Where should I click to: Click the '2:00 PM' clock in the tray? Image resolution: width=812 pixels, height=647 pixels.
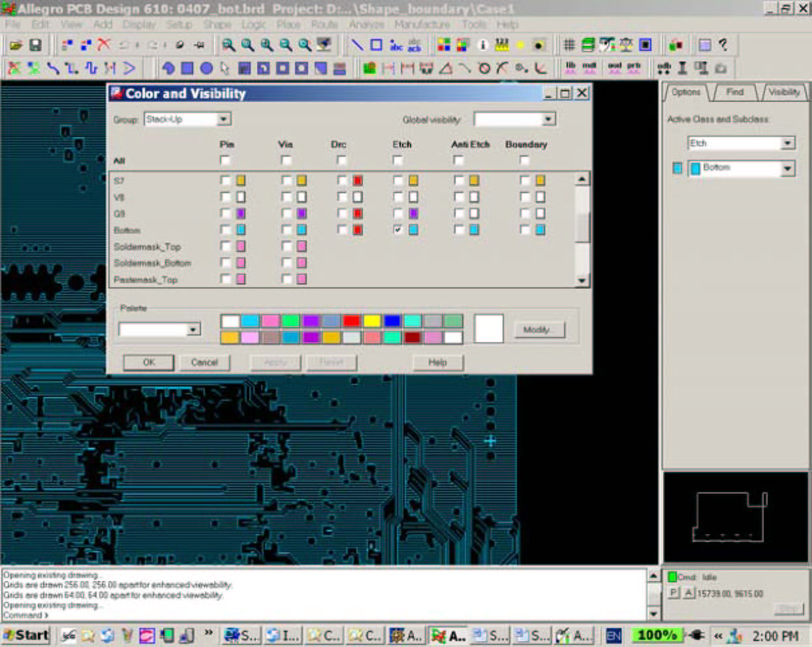[x=775, y=635]
